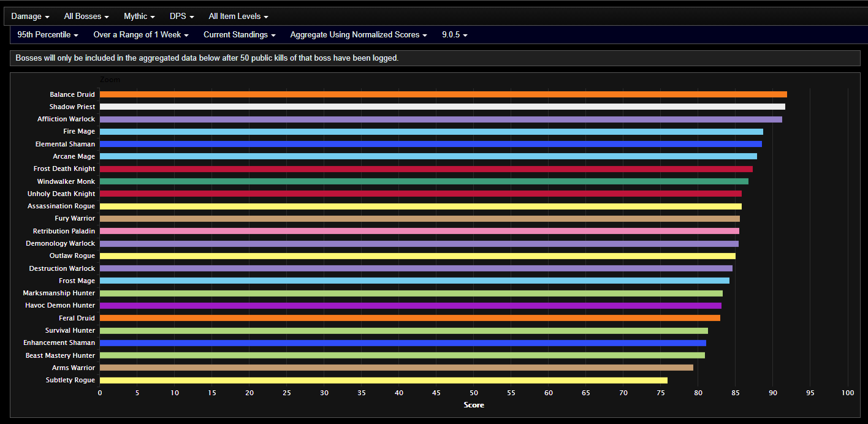Viewport: 868px width, 424px height.
Task: Click the Score axis title
Action: click(474, 405)
